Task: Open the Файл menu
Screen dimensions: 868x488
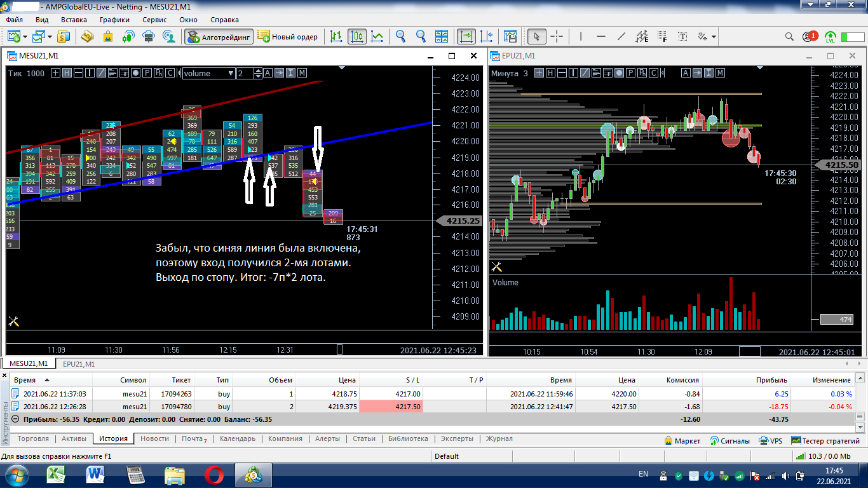Action: [14, 20]
